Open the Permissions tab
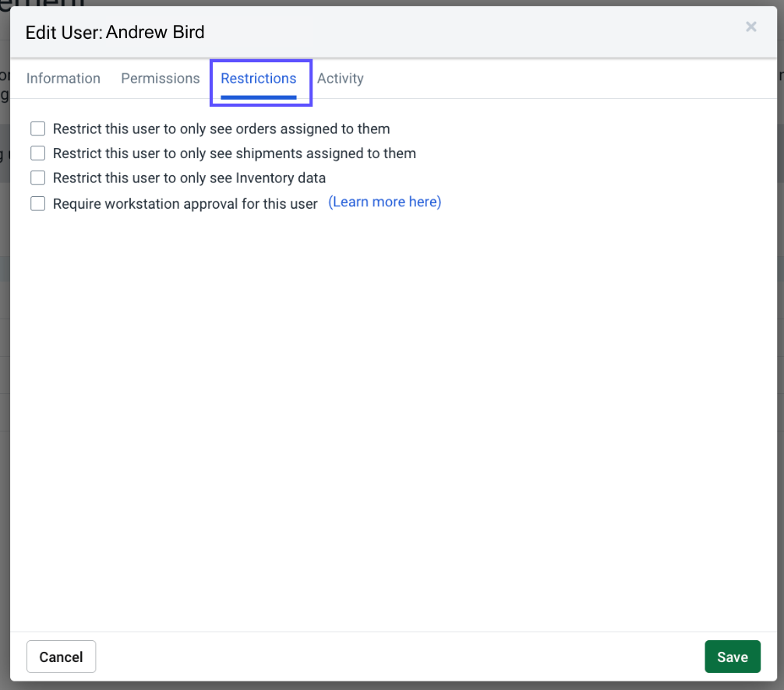This screenshot has width=784, height=690. [x=160, y=78]
